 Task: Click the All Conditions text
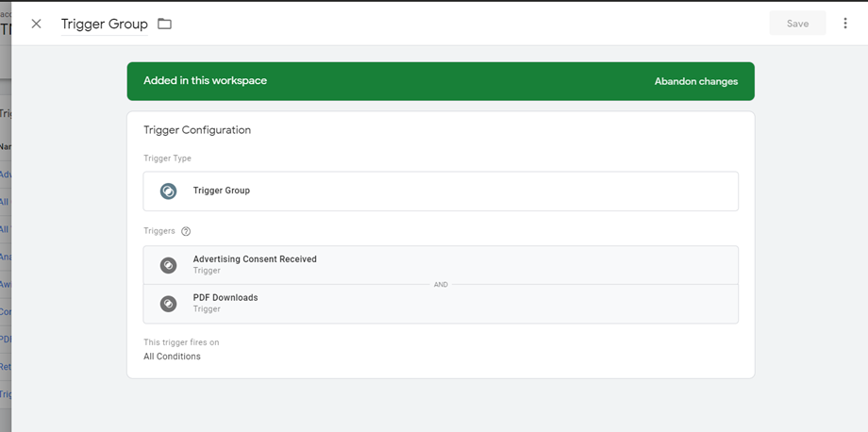coord(172,357)
